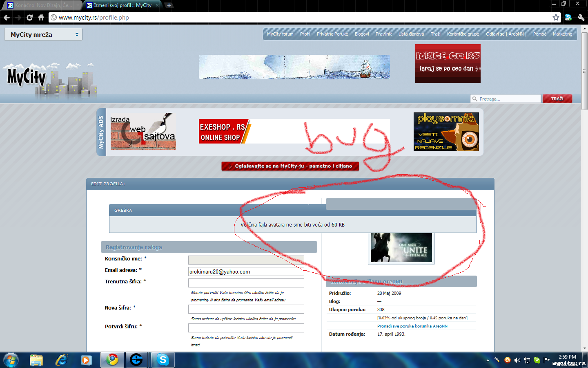Open the browser home page
This screenshot has width=588, height=368.
pos(41,18)
